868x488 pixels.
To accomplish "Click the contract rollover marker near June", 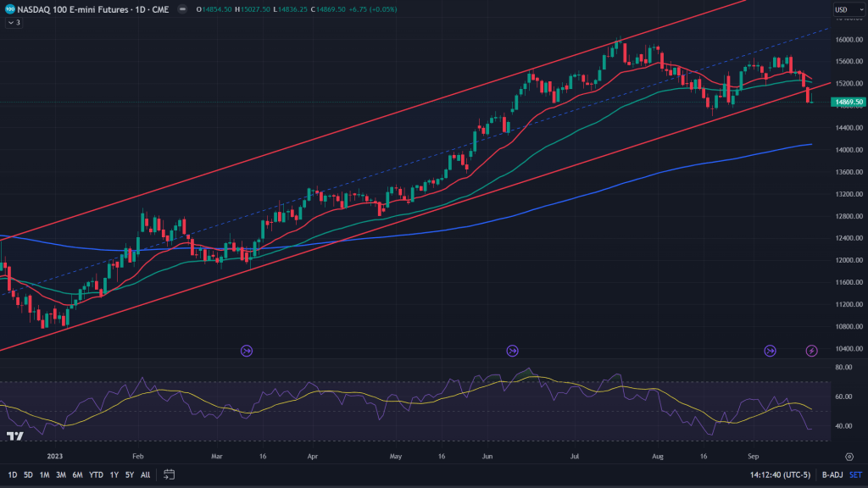I will point(512,350).
